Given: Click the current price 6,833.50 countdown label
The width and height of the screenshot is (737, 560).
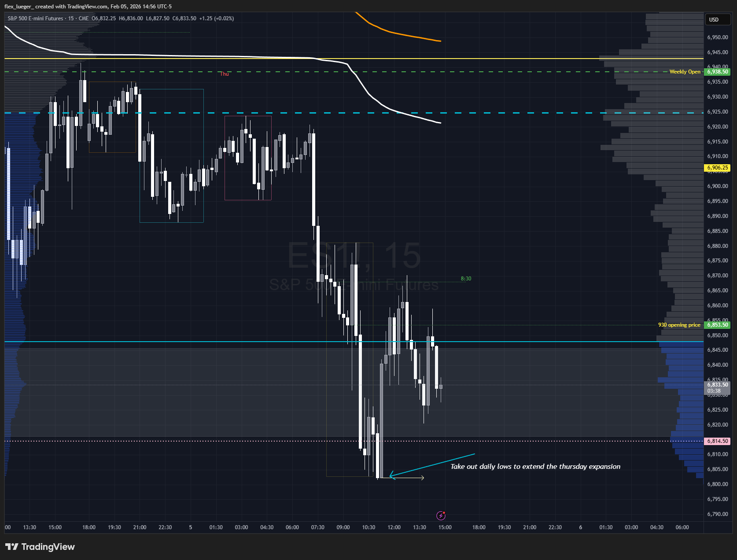Looking at the screenshot, I should coord(718,387).
